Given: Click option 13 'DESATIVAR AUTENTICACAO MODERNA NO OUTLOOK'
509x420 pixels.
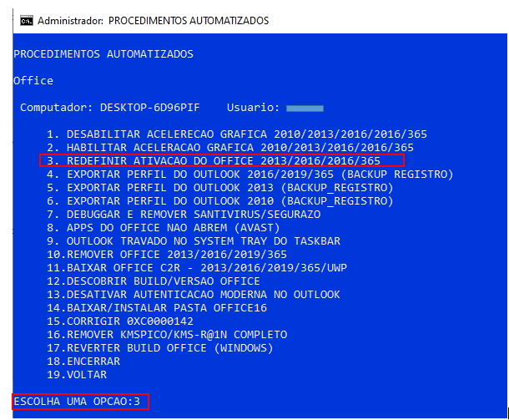Looking at the screenshot, I should coord(194,294).
